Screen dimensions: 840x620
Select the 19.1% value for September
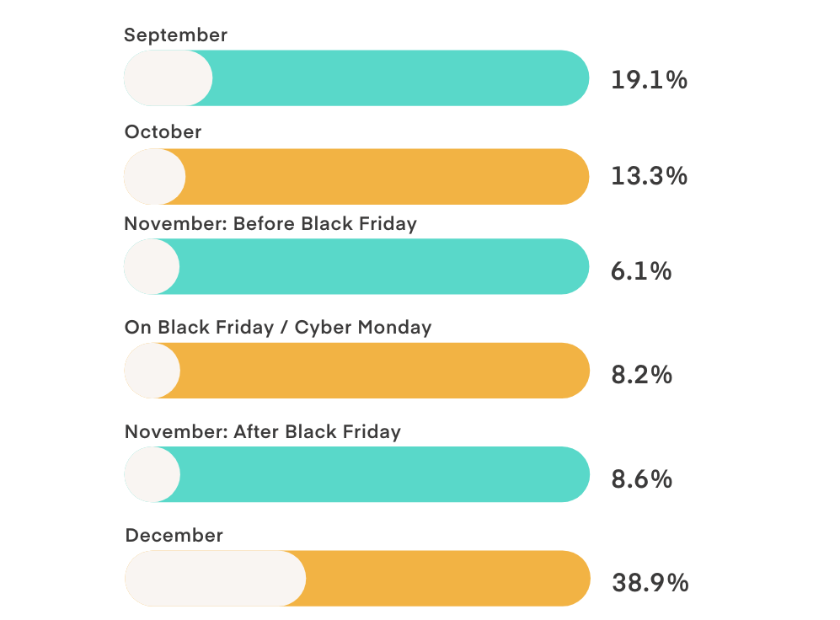tap(649, 81)
